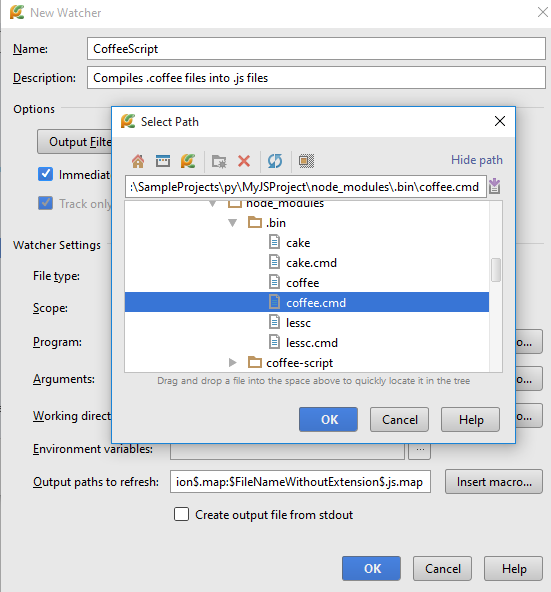Viewport: 551px width, 592px height.
Task: Toggle the Track only checkbox
Action: pos(45,203)
